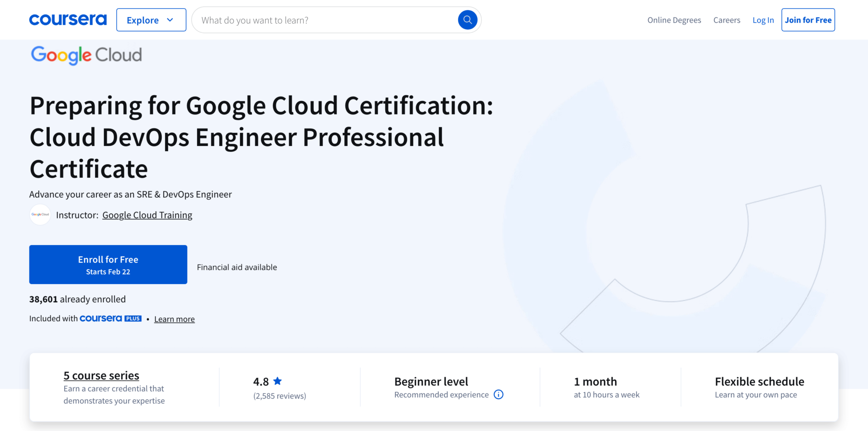Click the Google Cloud Training instructor avatar
Image resolution: width=868 pixels, height=431 pixels.
(40, 215)
